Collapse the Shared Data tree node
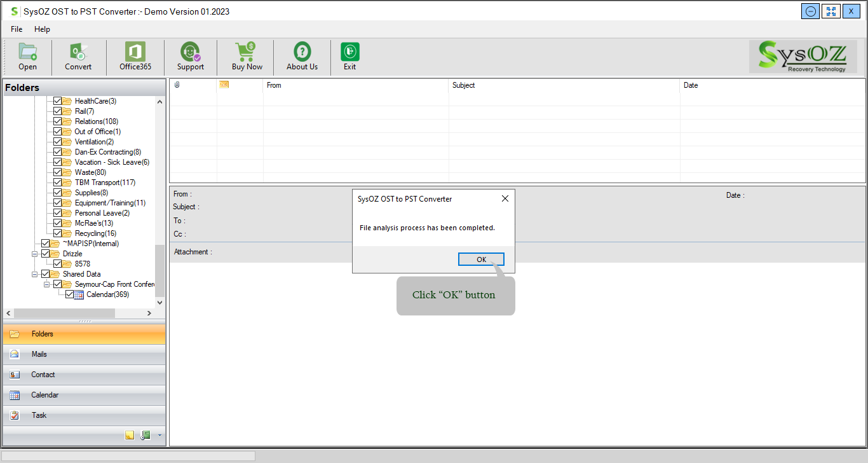Image resolution: width=868 pixels, height=463 pixels. pyautogui.click(x=36, y=274)
